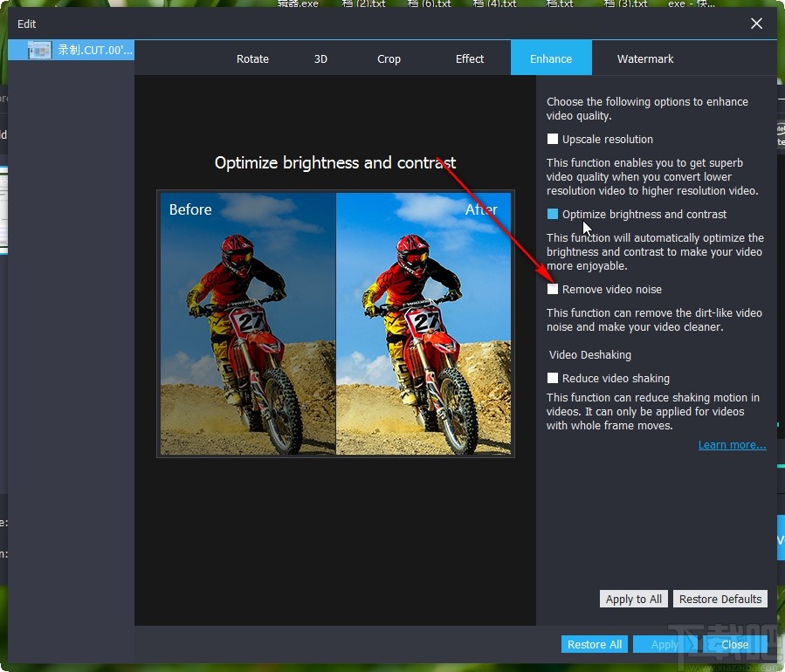
Task: Open the Crop tab
Action: (x=389, y=58)
